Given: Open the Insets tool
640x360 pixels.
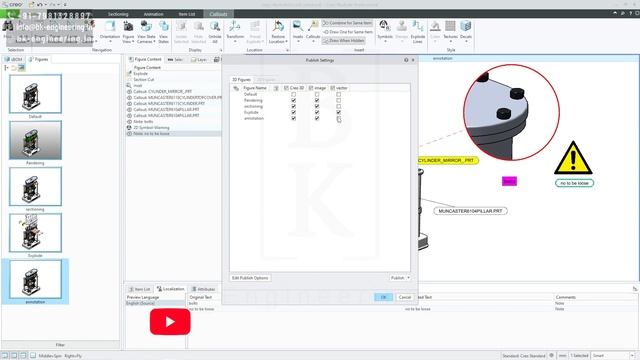Looking at the screenshot, I should [298, 31].
